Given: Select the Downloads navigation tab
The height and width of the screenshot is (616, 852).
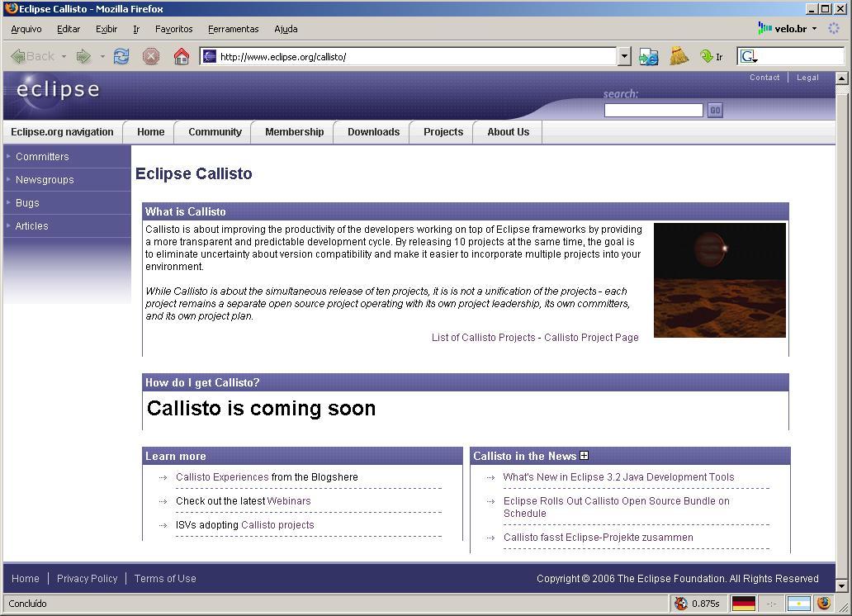Looking at the screenshot, I should click(373, 132).
